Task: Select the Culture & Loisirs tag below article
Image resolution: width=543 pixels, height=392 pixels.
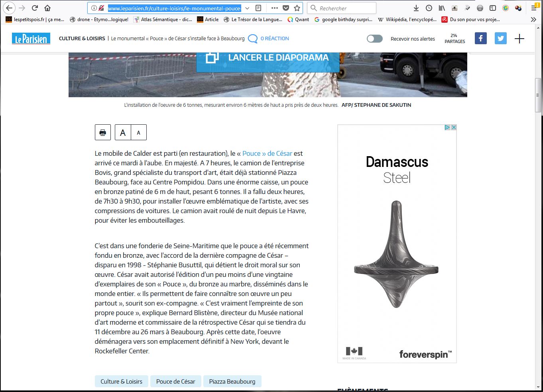Action: tap(122, 381)
